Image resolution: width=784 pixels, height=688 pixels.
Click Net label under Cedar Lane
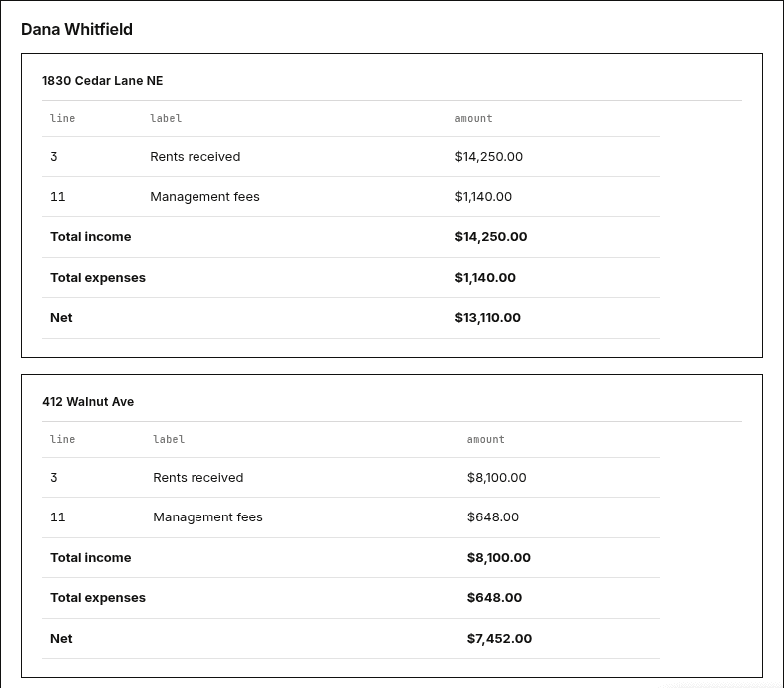(x=61, y=318)
